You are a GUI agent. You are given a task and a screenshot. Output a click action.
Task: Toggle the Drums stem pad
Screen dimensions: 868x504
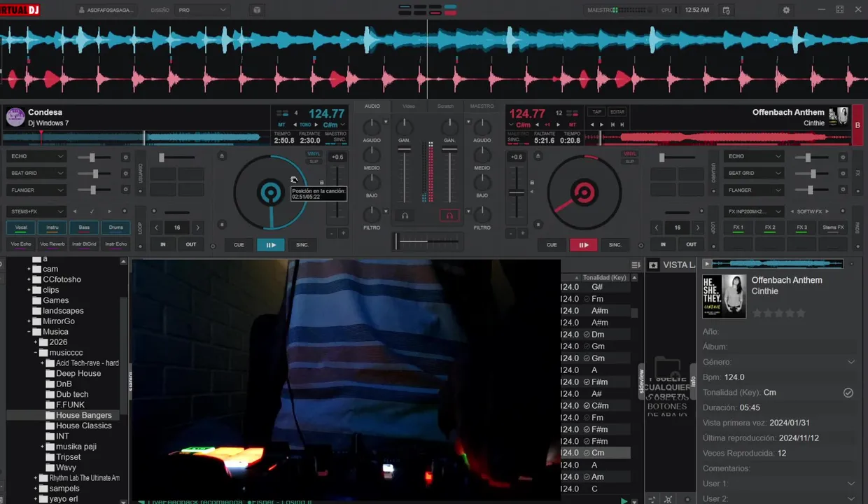(x=116, y=227)
